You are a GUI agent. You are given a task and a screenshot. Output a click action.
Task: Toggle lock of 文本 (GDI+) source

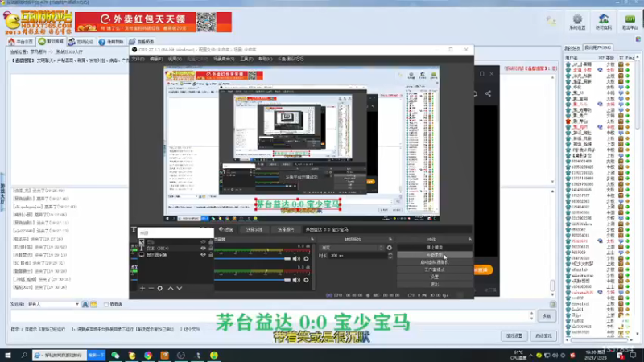point(211,249)
